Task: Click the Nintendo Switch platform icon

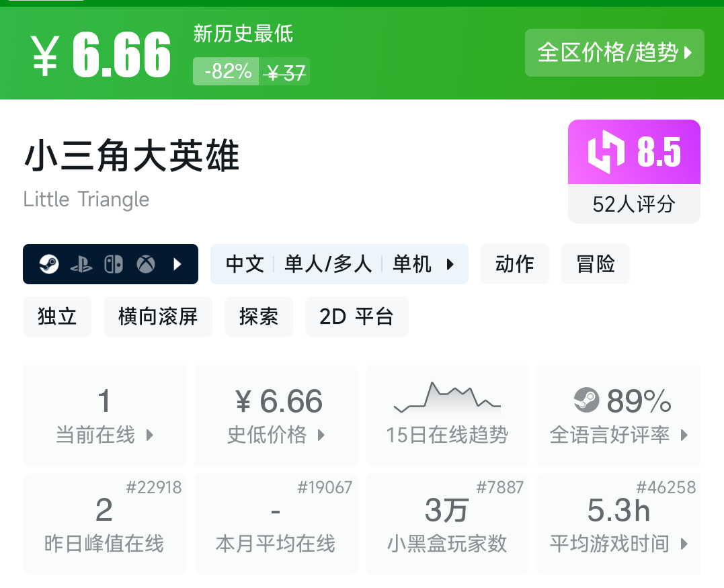Action: [x=114, y=264]
